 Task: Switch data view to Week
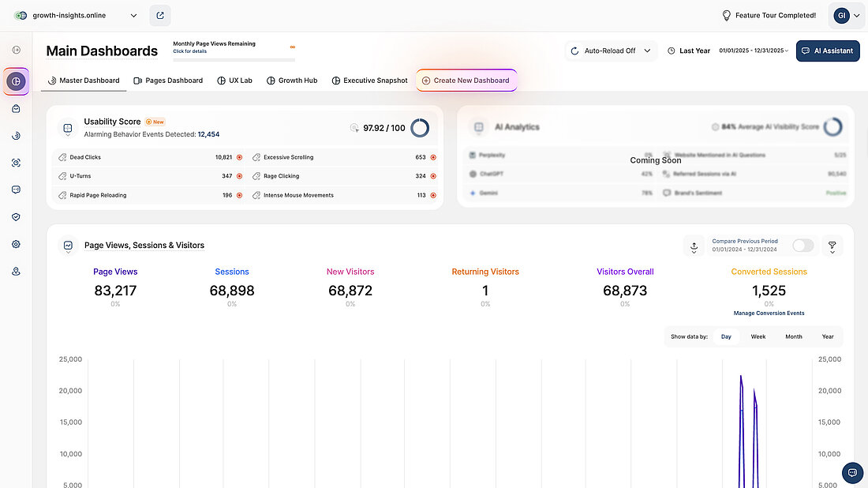(758, 336)
